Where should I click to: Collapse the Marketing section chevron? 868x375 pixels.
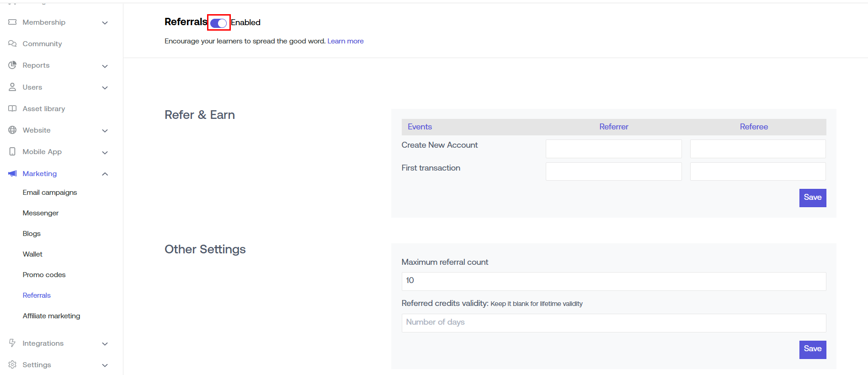coord(105,174)
